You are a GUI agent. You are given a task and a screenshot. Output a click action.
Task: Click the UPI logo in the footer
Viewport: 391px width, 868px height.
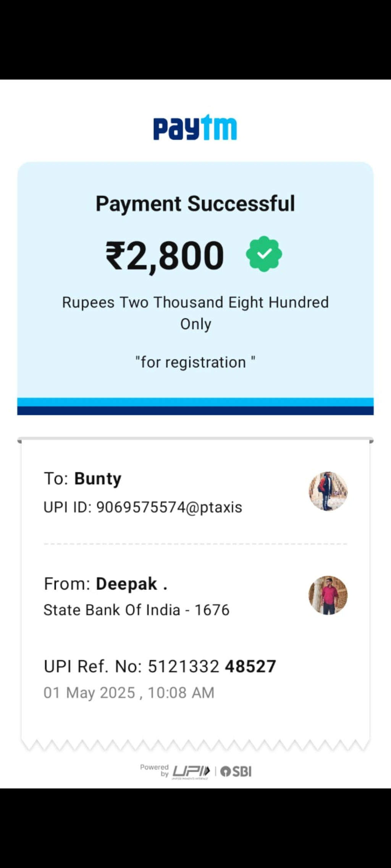(x=191, y=771)
